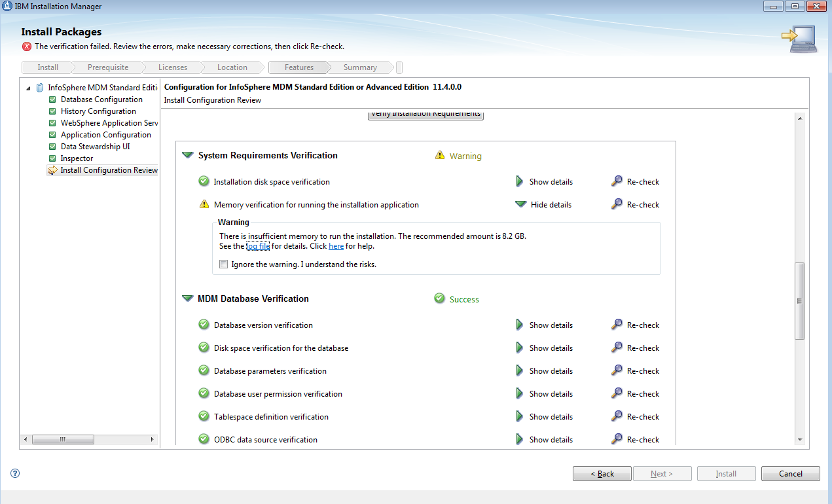The width and height of the screenshot is (832, 504).
Task: Click the Summary wizard step tab
Action: point(360,67)
